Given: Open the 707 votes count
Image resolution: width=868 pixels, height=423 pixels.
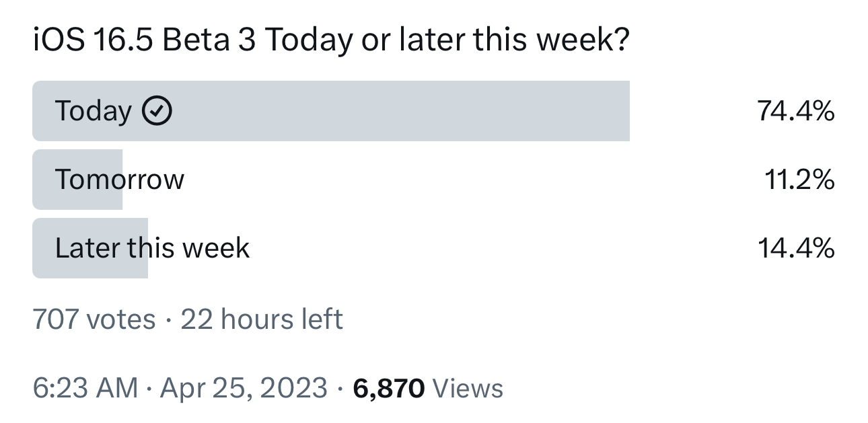Looking at the screenshot, I should tap(94, 319).
